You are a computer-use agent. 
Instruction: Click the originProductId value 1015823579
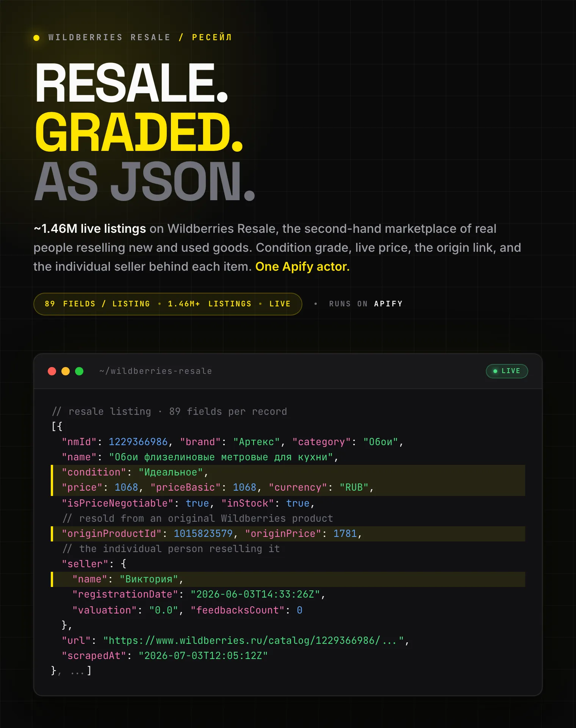pos(203,533)
